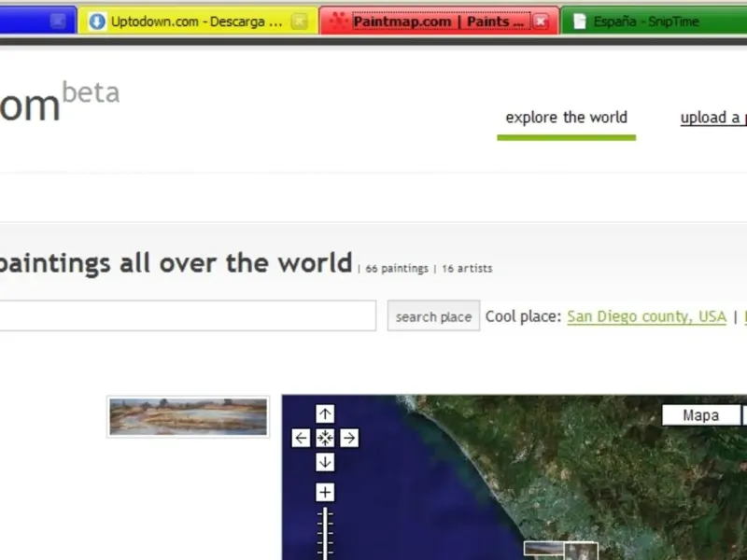Focus the place search input field

188,315
